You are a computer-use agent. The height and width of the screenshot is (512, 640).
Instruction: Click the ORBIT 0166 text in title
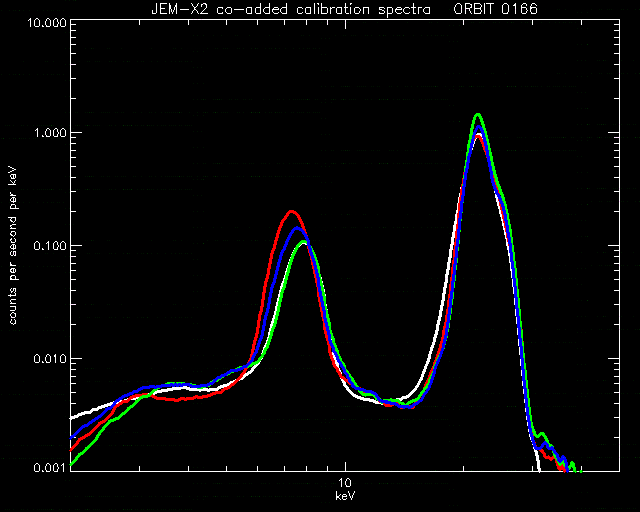coord(496,9)
